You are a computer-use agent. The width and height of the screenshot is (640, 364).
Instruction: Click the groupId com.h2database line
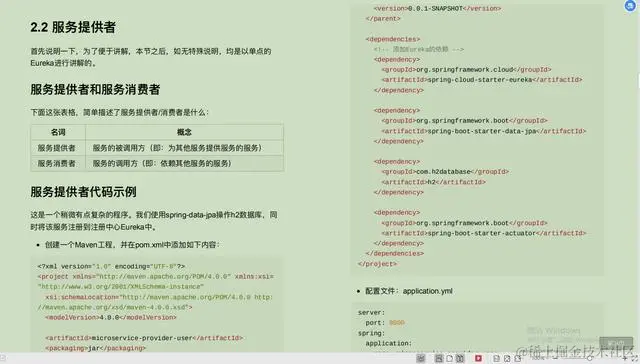[445, 172]
